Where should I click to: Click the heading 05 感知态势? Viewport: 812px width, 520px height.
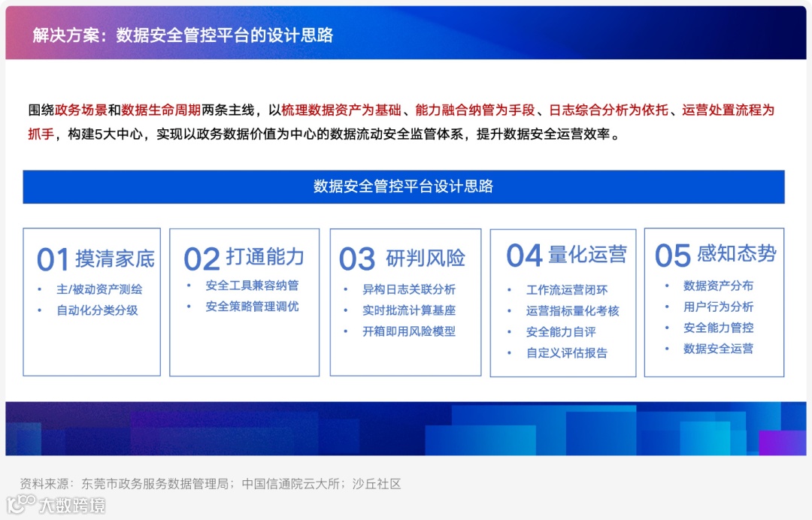[x=716, y=255]
